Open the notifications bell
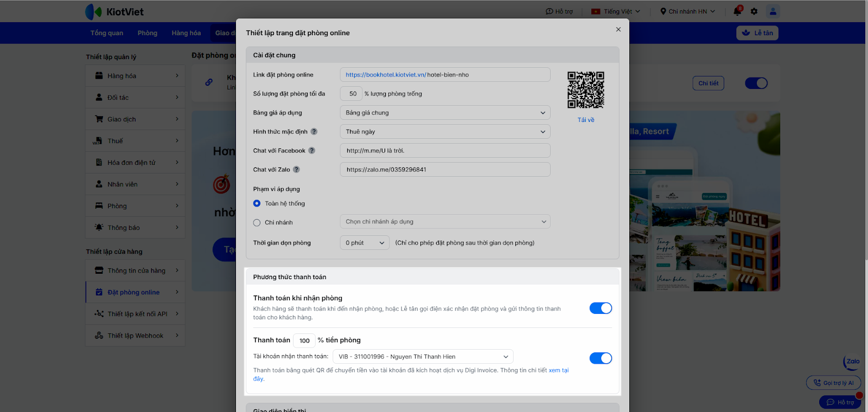 (x=737, y=11)
